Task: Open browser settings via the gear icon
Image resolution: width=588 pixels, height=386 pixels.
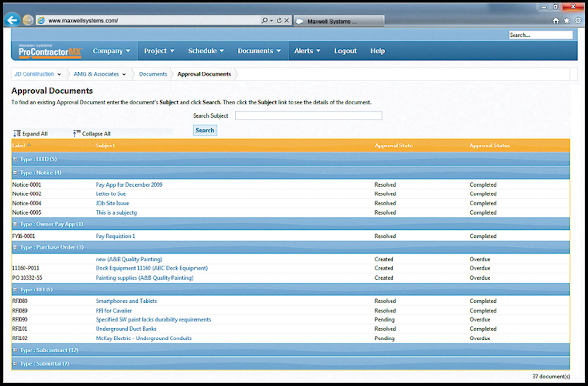Action: click(x=577, y=21)
